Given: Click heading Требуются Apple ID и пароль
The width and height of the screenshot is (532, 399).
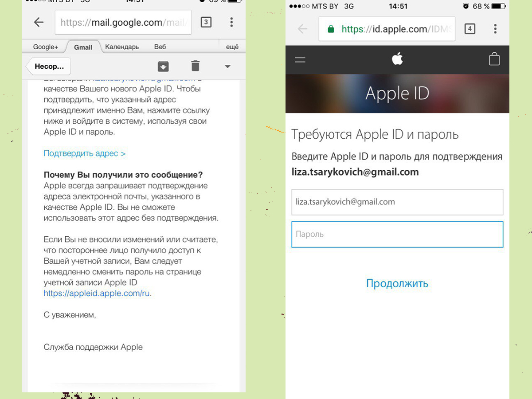Looking at the screenshot, I should pyautogui.click(x=375, y=135).
